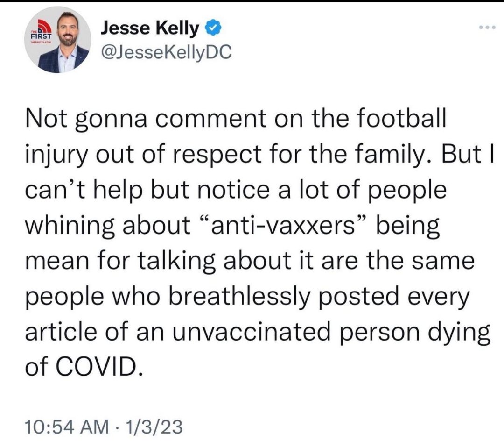Visit the @JesseKellyDC handle link
The height and width of the screenshot is (448, 504).
pyautogui.click(x=166, y=52)
